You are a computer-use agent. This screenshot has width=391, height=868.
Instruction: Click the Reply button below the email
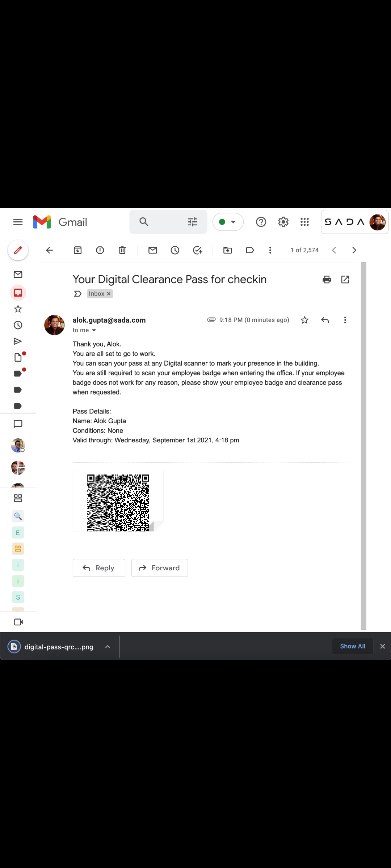[x=99, y=568]
